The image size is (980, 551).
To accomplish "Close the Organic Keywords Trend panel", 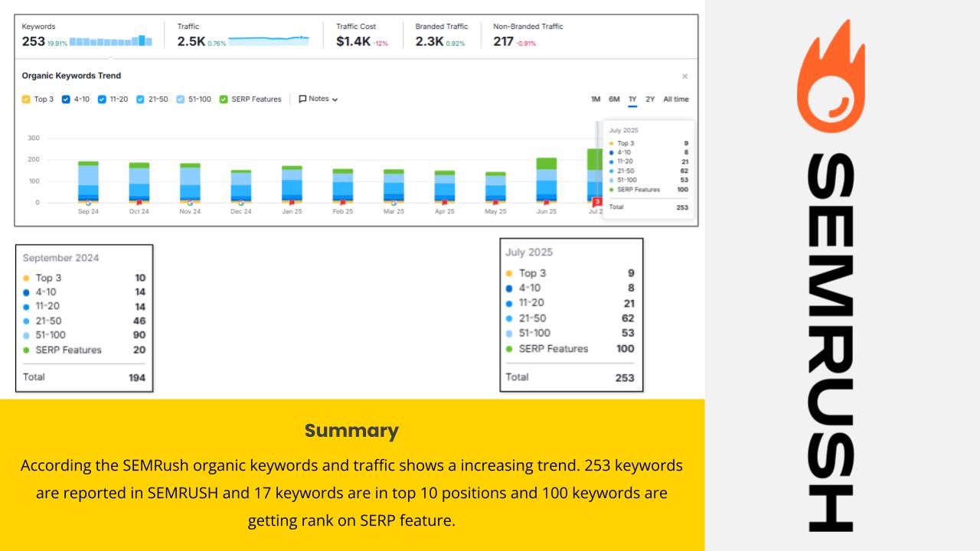I will pyautogui.click(x=684, y=77).
